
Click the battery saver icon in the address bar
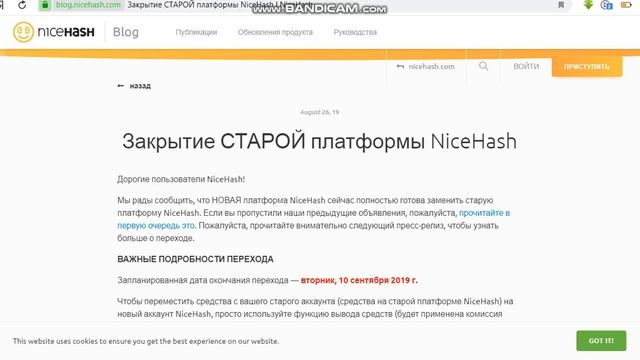(626, 5)
